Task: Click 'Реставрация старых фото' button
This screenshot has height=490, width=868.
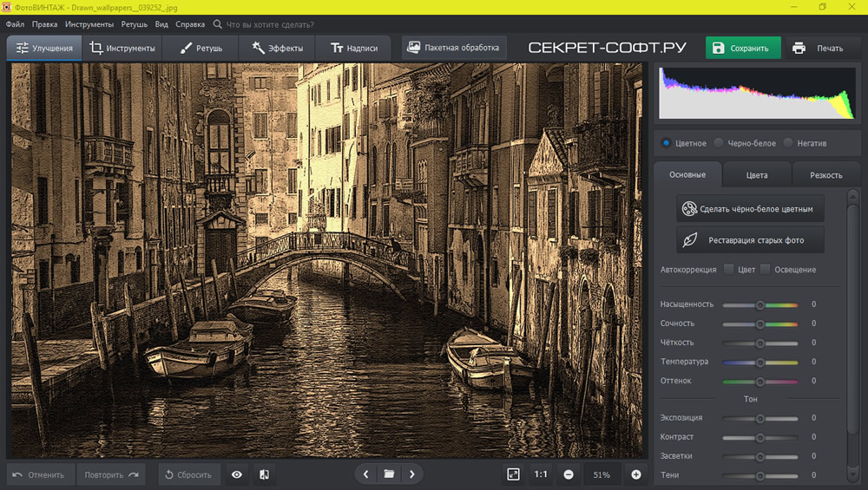Action: tap(750, 240)
